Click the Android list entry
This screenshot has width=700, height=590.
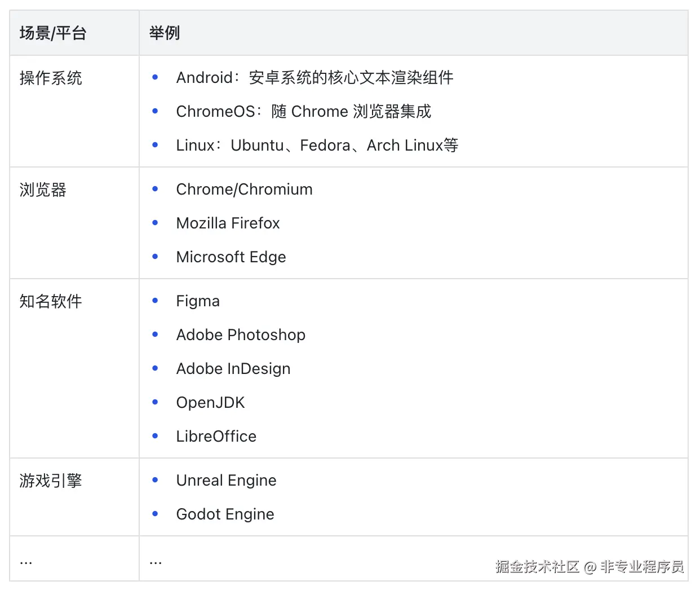314,78
